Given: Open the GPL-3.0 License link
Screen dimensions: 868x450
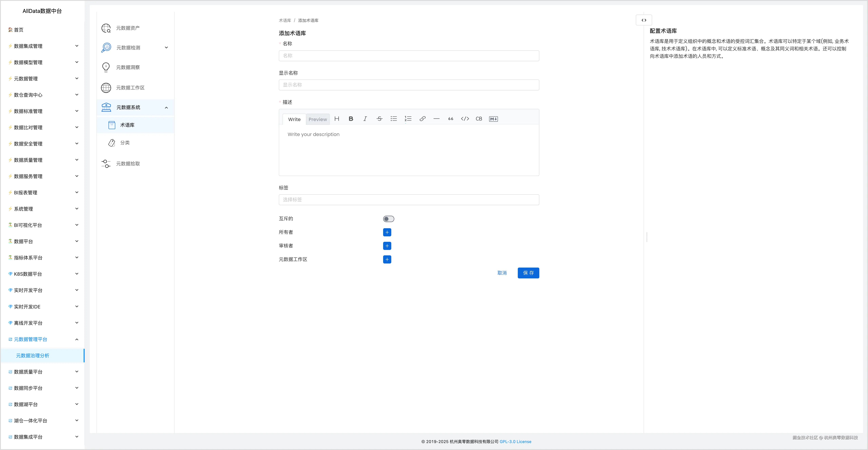Looking at the screenshot, I should tap(515, 442).
